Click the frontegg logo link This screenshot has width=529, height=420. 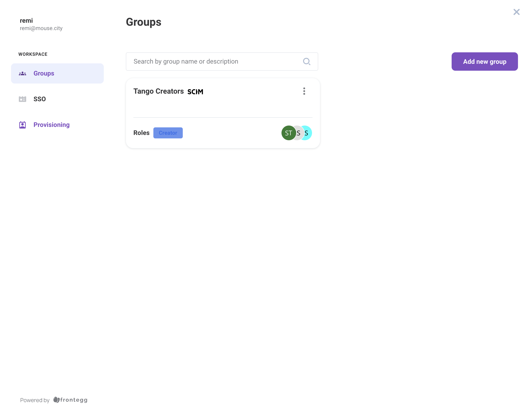[x=70, y=400]
